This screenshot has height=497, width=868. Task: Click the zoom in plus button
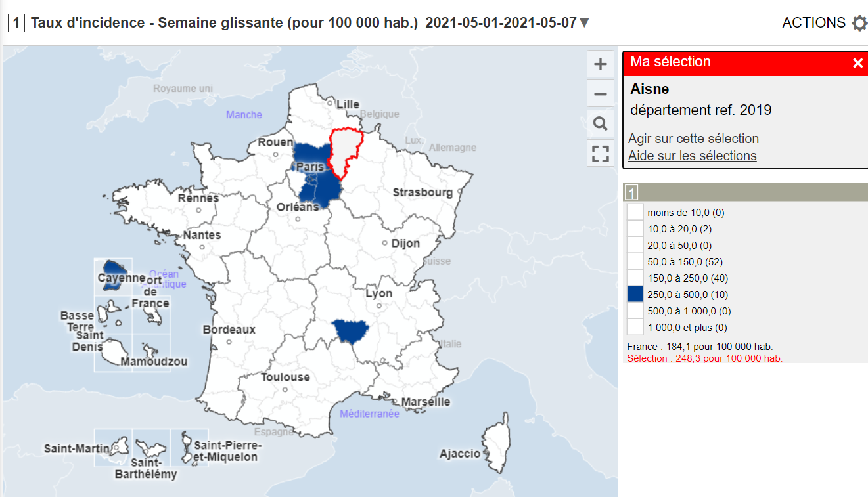pos(600,64)
